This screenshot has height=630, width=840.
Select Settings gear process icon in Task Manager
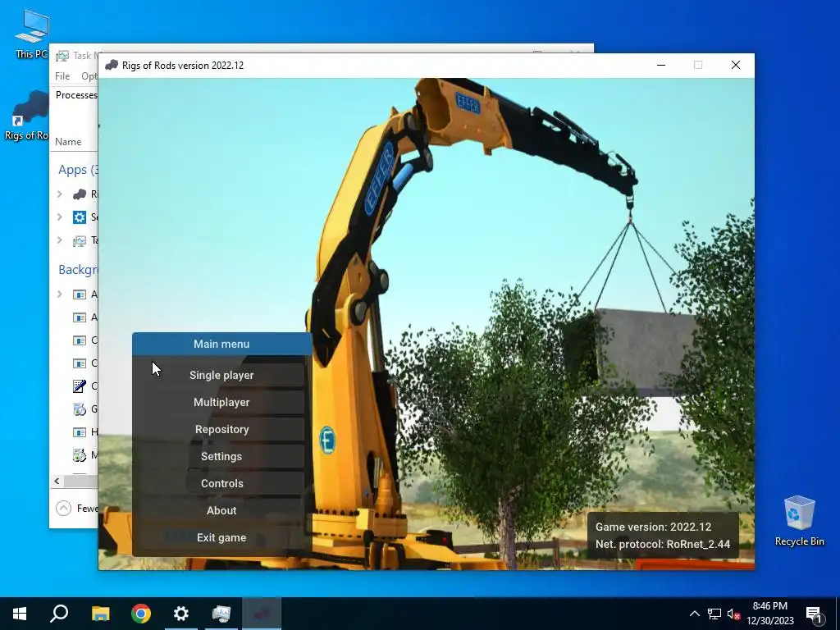80,217
